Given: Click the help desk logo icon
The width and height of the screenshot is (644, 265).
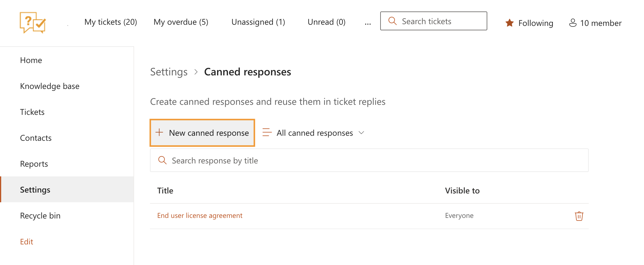Looking at the screenshot, I should pyautogui.click(x=33, y=22).
